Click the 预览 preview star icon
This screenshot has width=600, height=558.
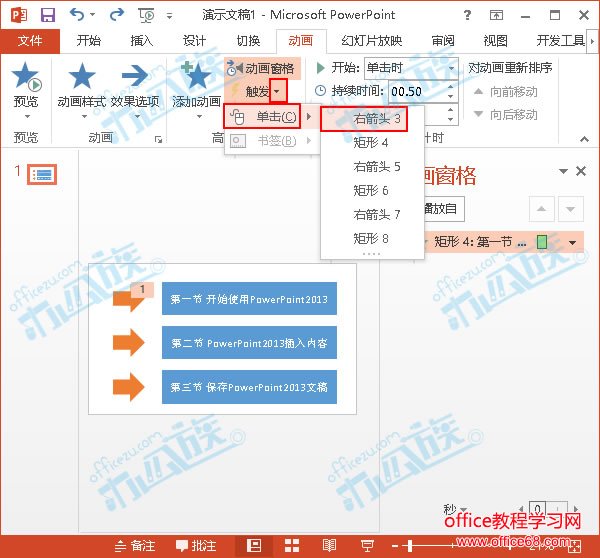(x=26, y=77)
